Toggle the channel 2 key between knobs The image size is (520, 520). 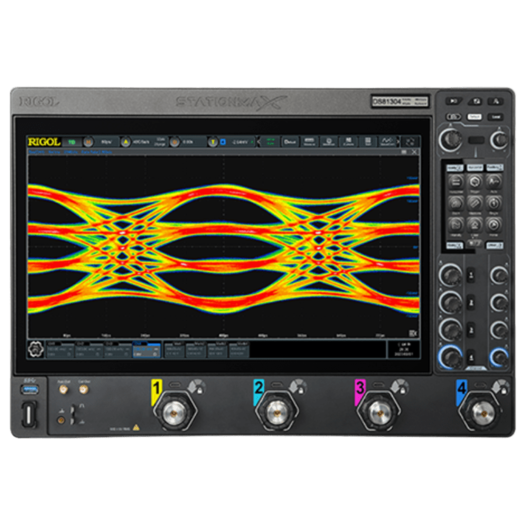(x=471, y=303)
